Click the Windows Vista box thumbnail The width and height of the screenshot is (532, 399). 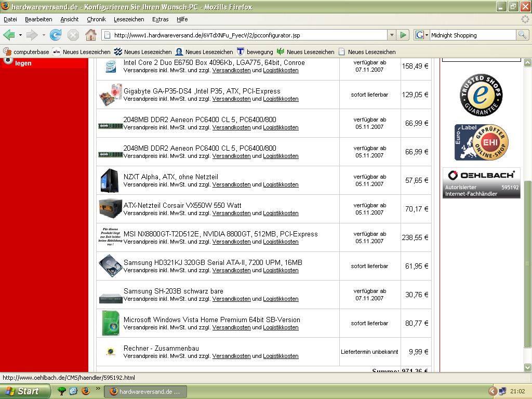tap(111, 323)
